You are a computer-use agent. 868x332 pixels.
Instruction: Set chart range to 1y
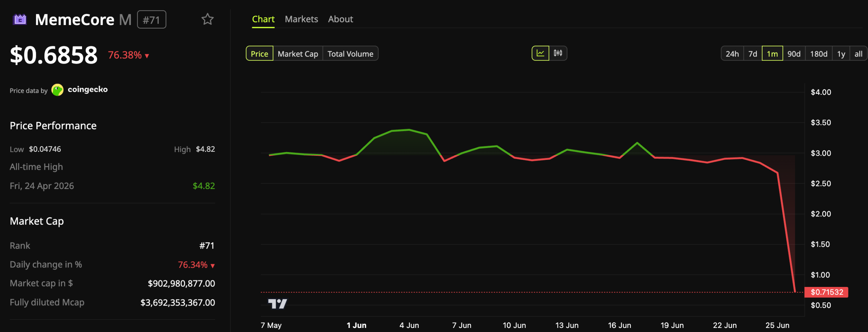(x=841, y=54)
